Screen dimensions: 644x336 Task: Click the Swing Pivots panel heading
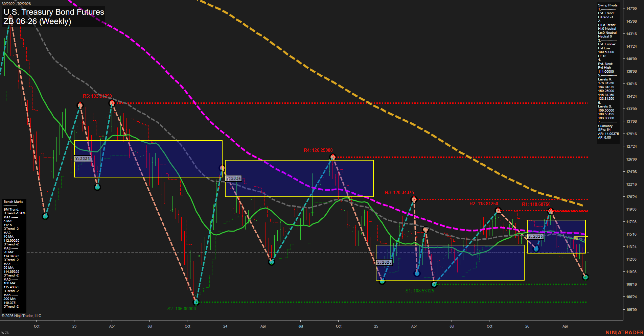608,5
